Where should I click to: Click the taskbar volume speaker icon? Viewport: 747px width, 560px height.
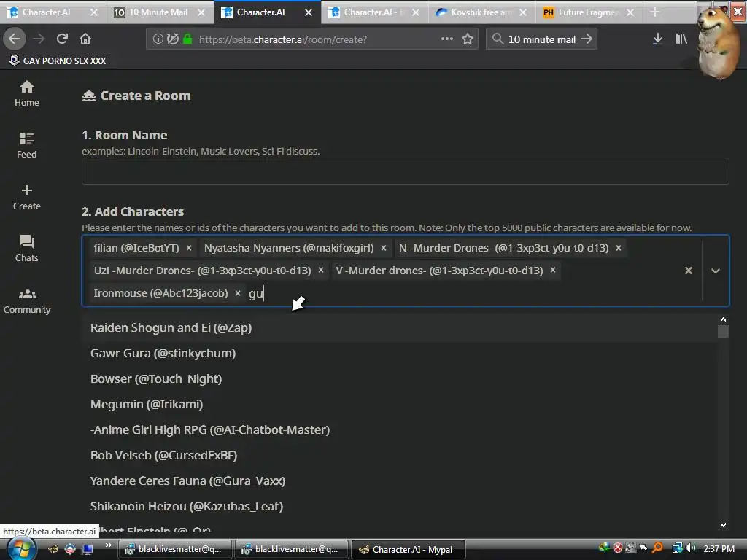(691, 548)
